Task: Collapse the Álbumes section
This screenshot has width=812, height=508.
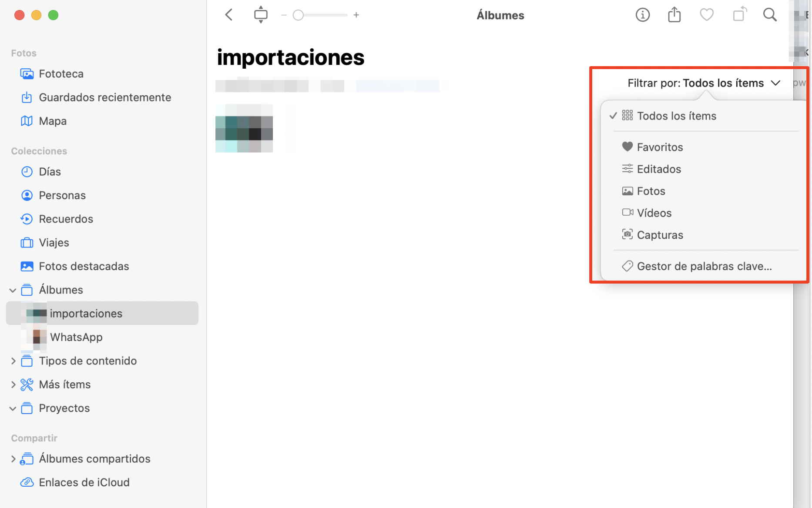Action: [13, 290]
